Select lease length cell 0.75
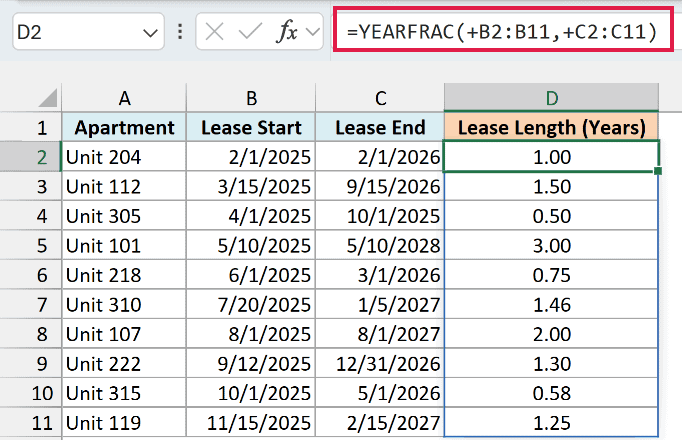Viewport: 682px width, 440px height. [x=552, y=275]
